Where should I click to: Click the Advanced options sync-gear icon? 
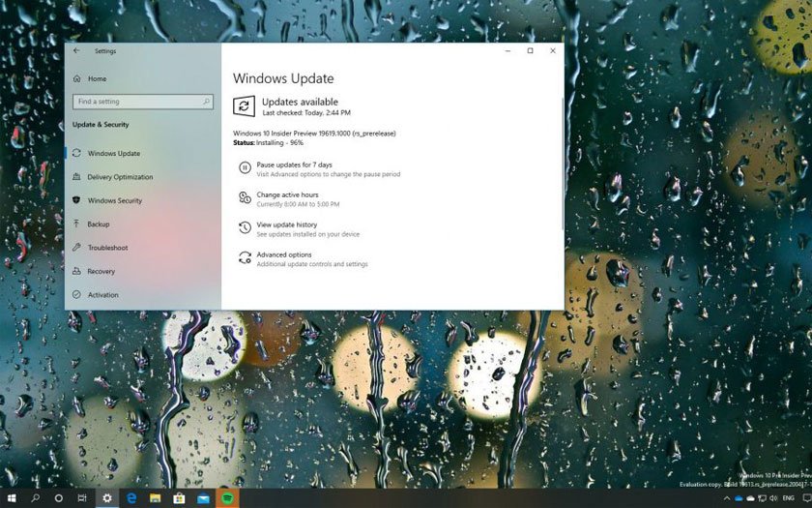245,257
